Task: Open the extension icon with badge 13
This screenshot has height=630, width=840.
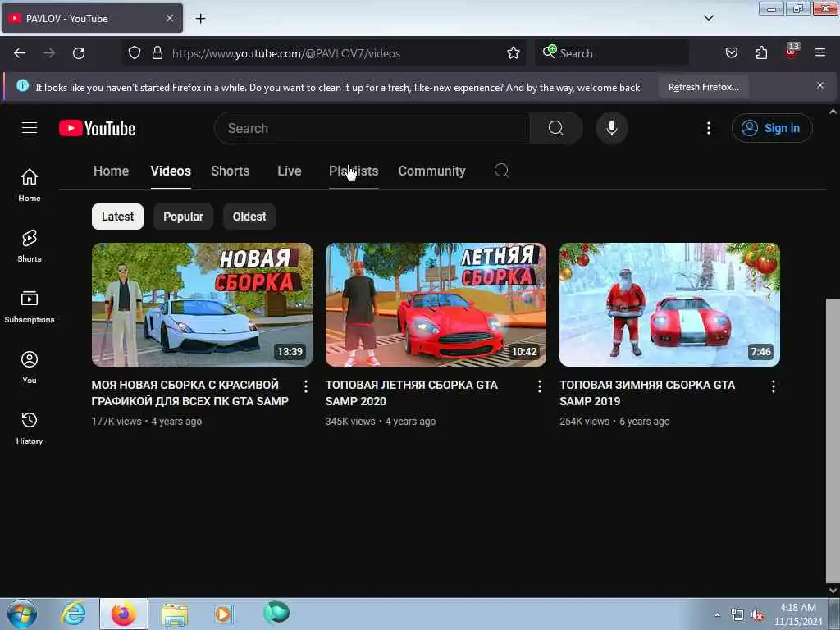Action: [x=792, y=52]
